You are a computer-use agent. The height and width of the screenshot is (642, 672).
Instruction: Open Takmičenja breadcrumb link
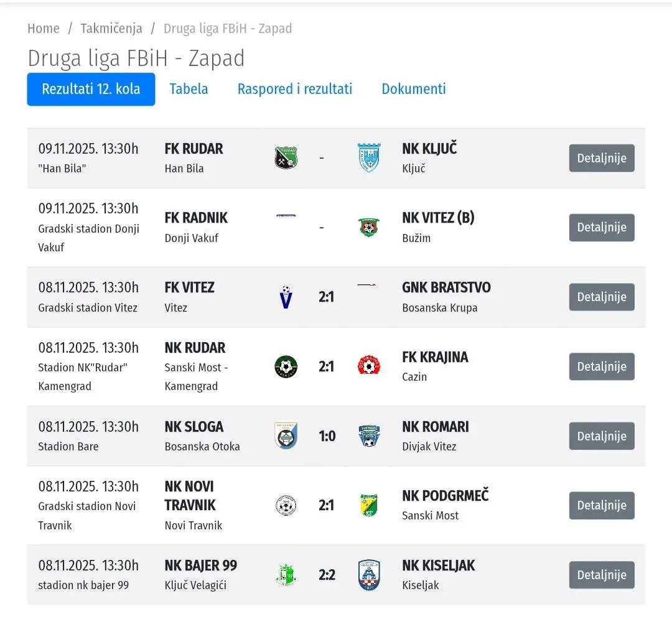pos(111,29)
